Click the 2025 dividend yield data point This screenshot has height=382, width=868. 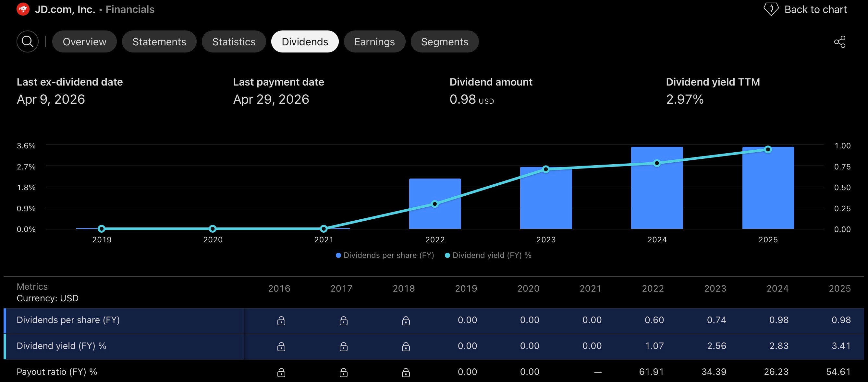[x=768, y=149]
